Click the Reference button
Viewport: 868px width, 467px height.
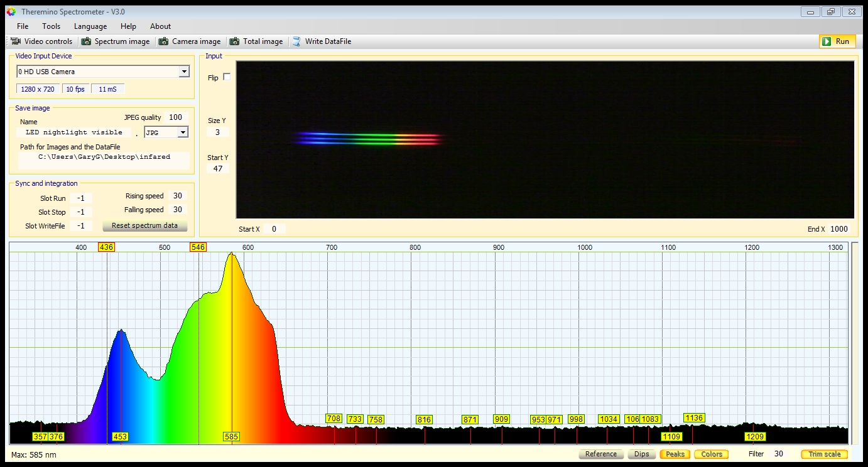pyautogui.click(x=600, y=454)
